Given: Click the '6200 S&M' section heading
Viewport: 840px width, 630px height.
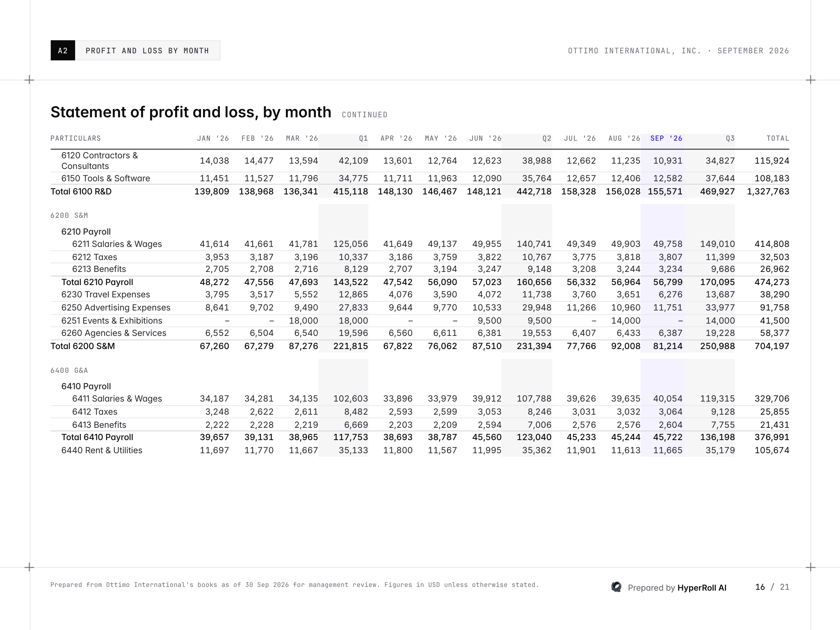Looking at the screenshot, I should coord(69,215).
